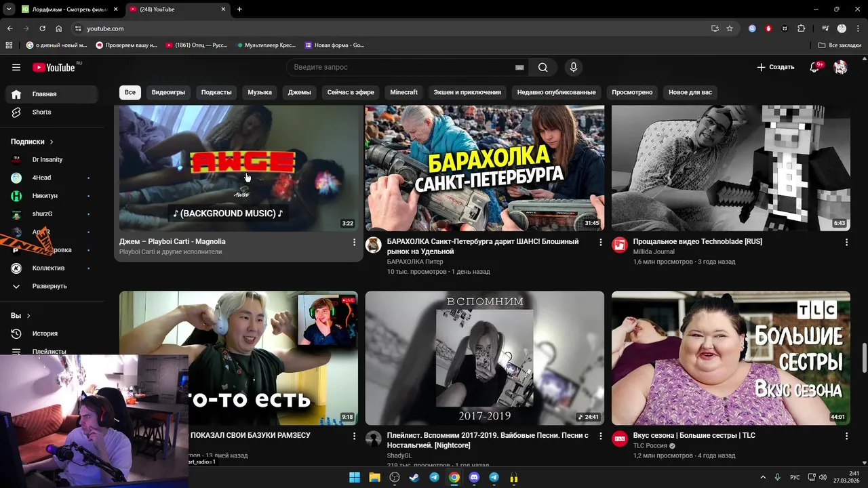868x488 pixels.
Task: Click the search magnifier button
Action: [x=542, y=67]
